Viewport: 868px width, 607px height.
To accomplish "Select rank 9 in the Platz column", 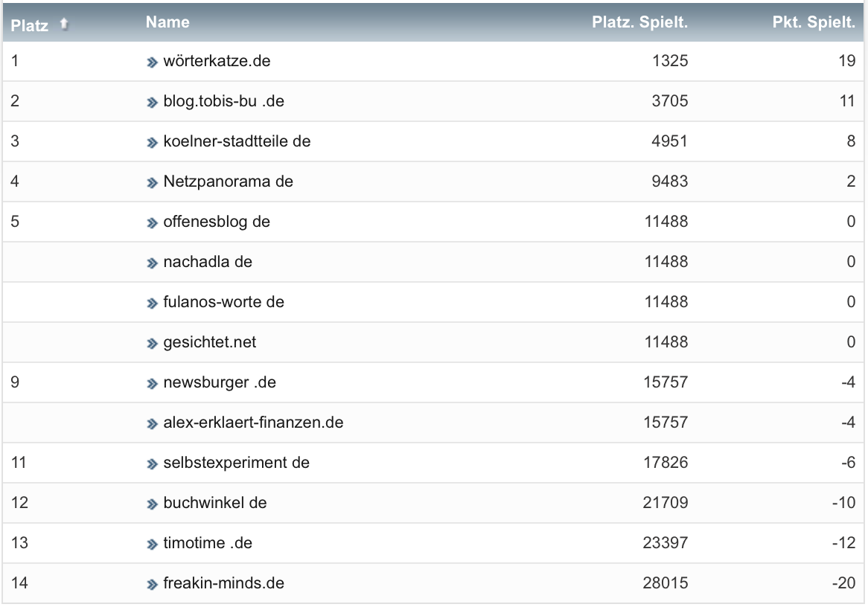I will point(15,382).
